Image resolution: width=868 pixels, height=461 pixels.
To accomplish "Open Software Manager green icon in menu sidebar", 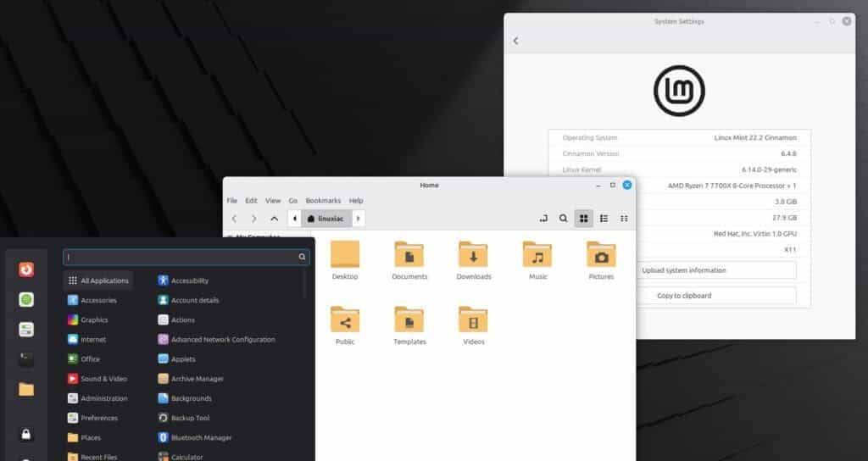I will pos(26,299).
